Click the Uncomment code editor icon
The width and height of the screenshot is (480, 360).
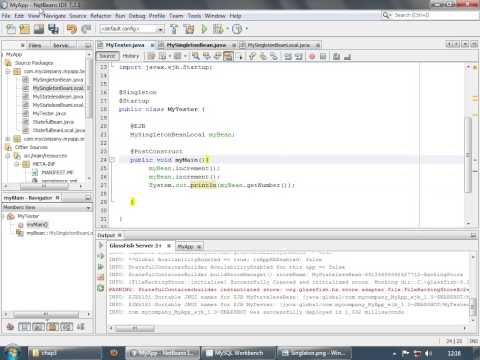coord(347,56)
